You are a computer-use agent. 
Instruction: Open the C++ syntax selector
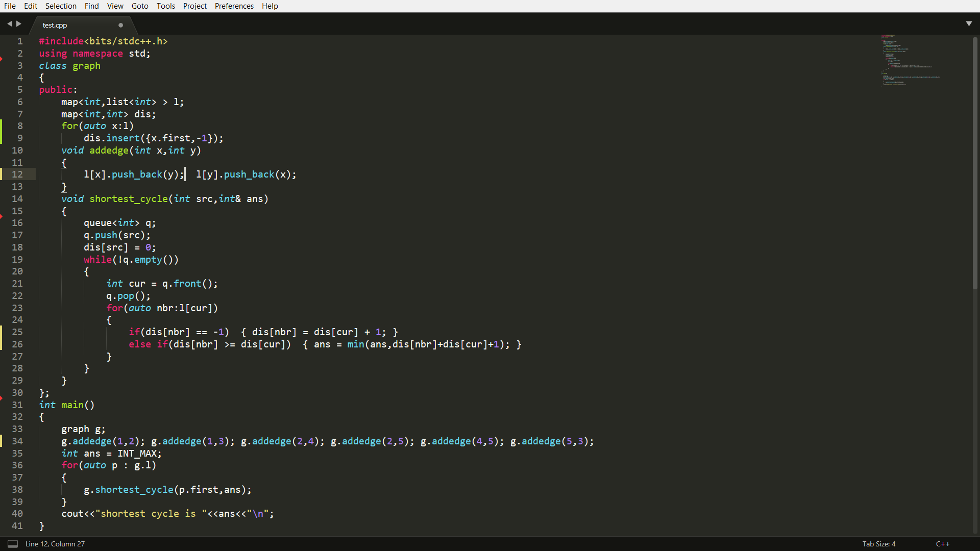pos(942,544)
